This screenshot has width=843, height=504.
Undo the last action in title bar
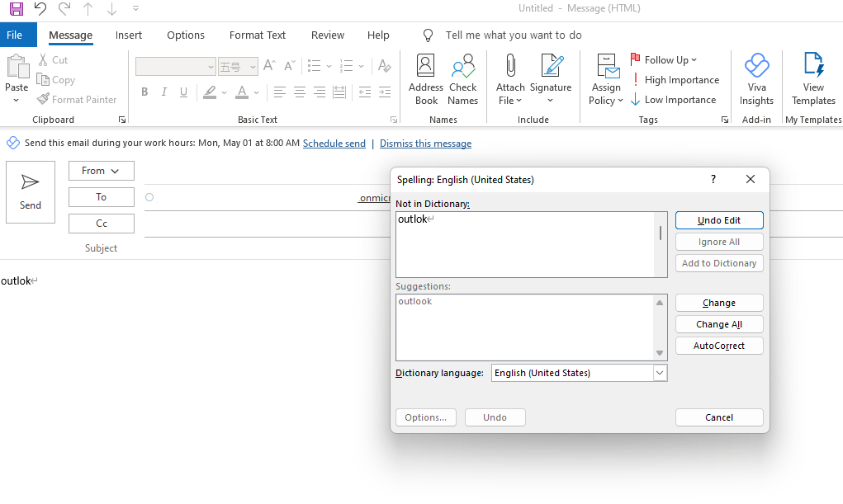[40, 8]
